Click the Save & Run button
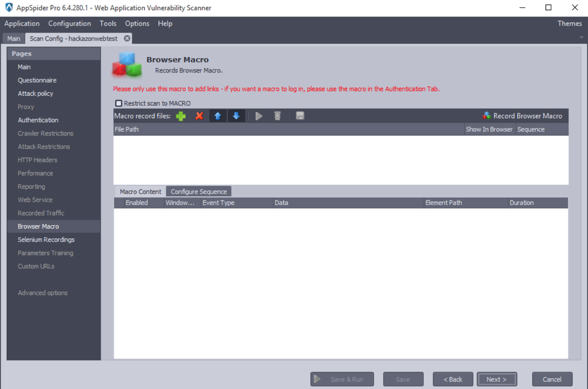The width and height of the screenshot is (588, 389). [x=342, y=379]
